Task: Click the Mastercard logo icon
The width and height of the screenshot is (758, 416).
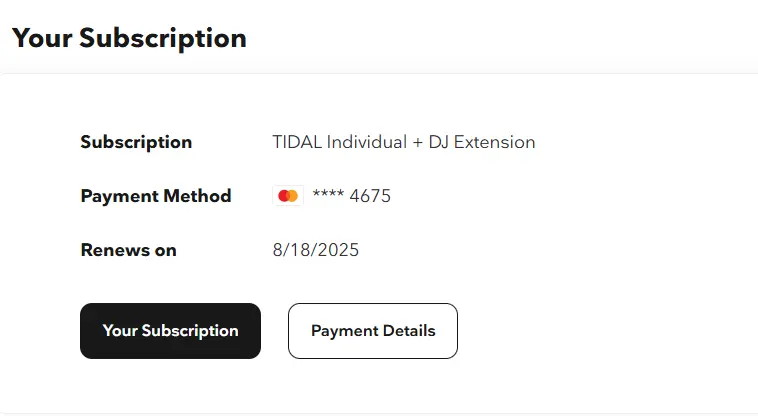Action: click(x=288, y=196)
